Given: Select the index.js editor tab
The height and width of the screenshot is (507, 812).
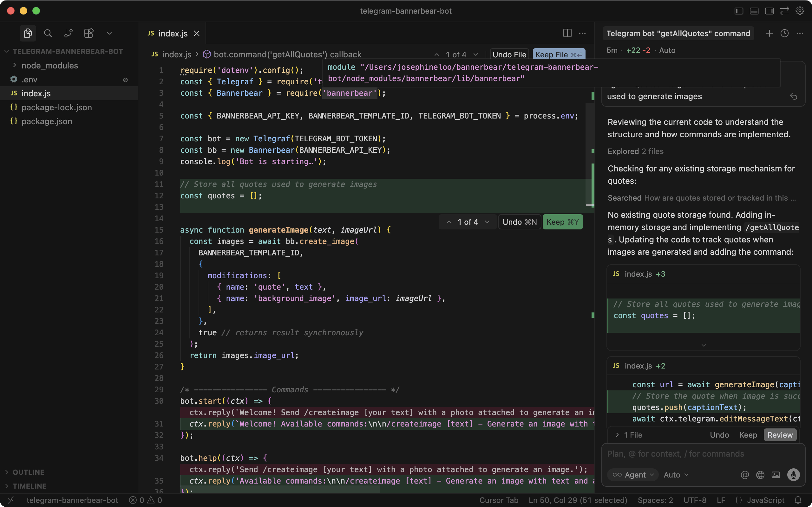Looking at the screenshot, I should point(173,33).
